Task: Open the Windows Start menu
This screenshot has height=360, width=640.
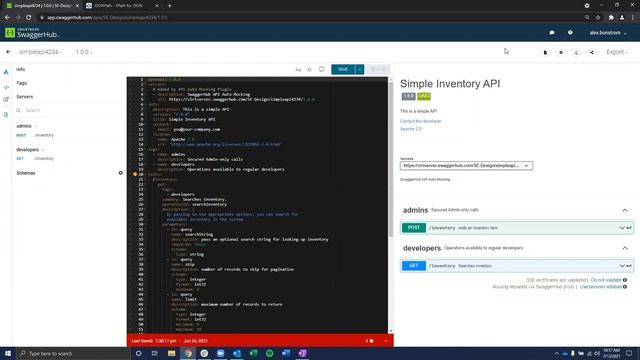Action: (x=8, y=353)
